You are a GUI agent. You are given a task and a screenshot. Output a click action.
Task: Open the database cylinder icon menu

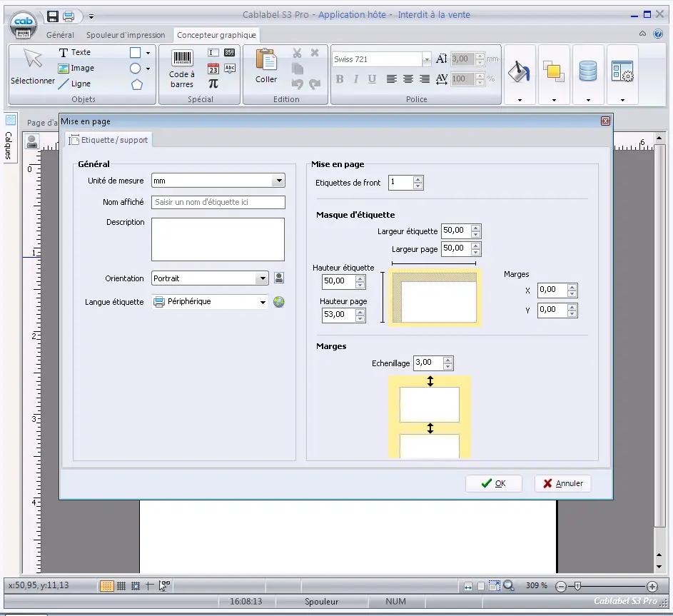[x=588, y=75]
